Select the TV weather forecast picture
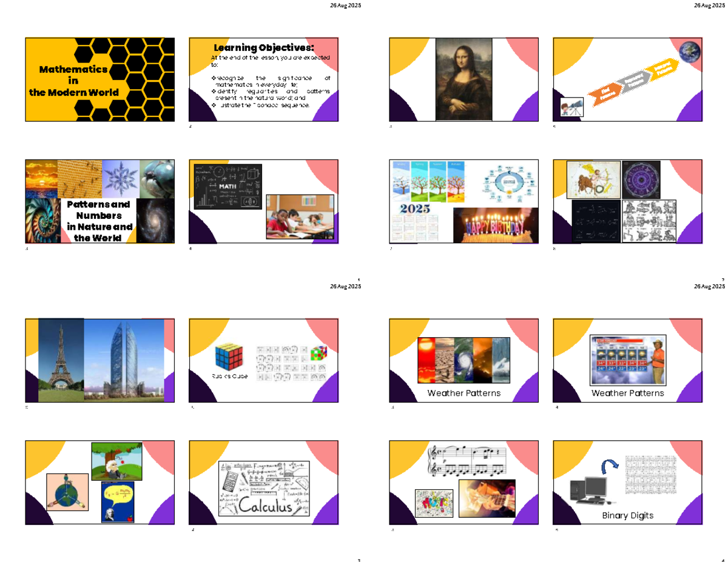 (x=628, y=360)
